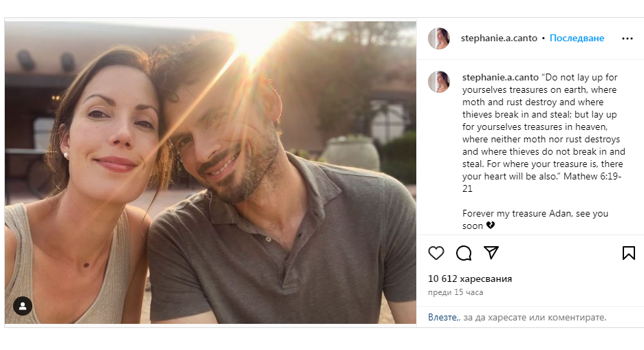Save the post with the bookmark icon
The image size is (644, 350).
pyautogui.click(x=628, y=253)
